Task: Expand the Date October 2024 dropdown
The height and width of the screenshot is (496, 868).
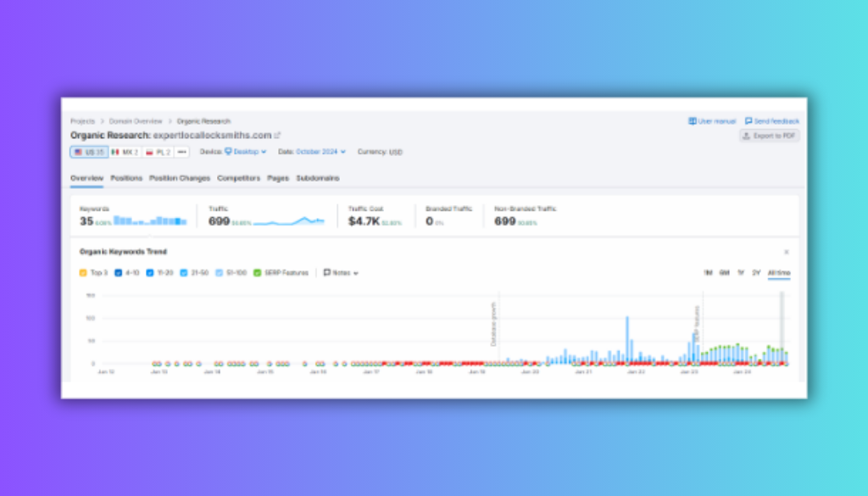Action: [x=320, y=152]
